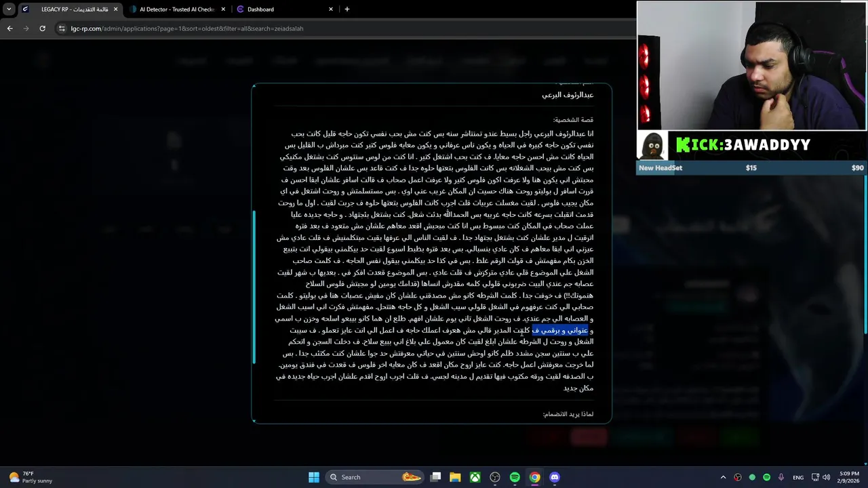
Task: Open a new browser tab
Action: coord(347,9)
